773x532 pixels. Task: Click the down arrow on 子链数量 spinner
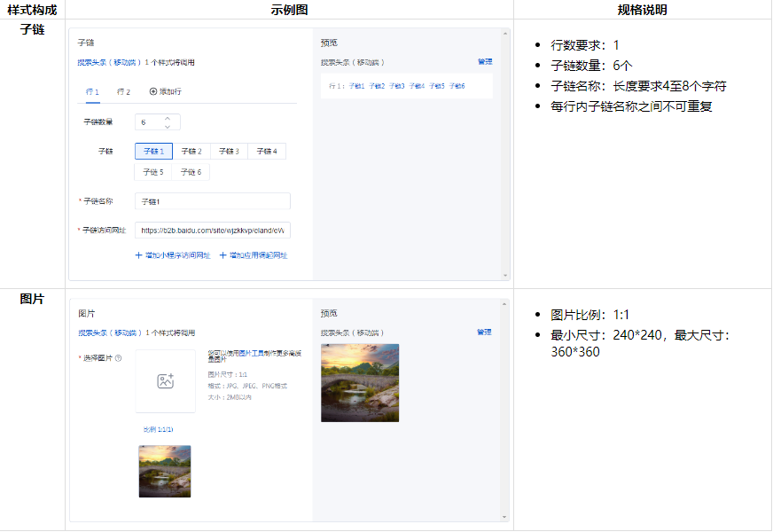click(167, 128)
